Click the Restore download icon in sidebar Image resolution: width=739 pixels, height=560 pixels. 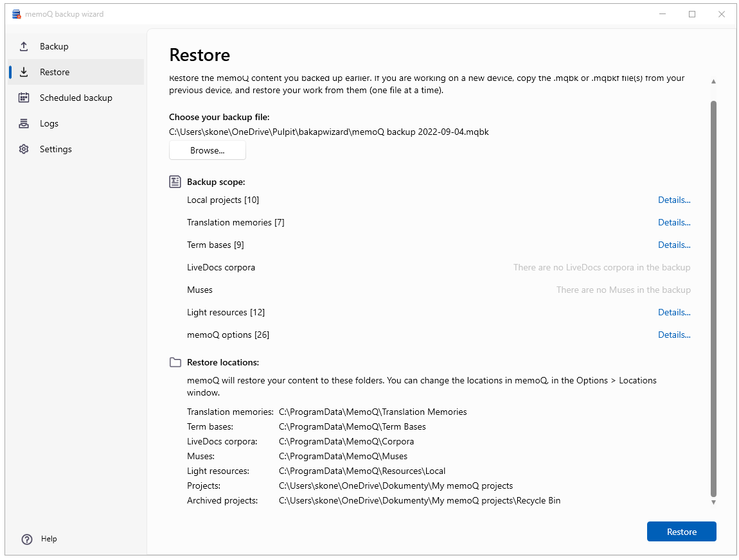click(x=24, y=72)
